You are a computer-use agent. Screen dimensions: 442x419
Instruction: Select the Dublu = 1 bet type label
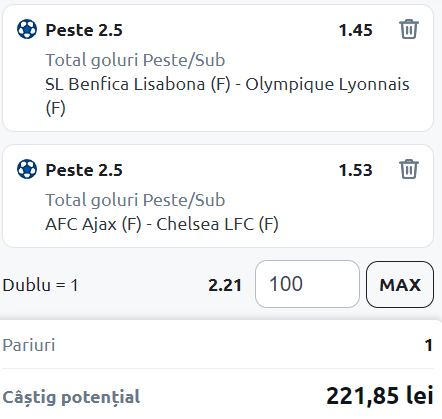coord(40,285)
